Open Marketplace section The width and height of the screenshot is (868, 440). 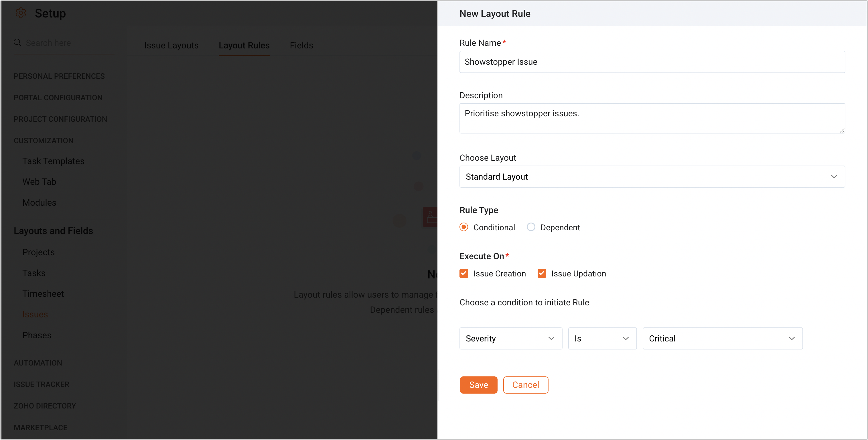(x=40, y=427)
